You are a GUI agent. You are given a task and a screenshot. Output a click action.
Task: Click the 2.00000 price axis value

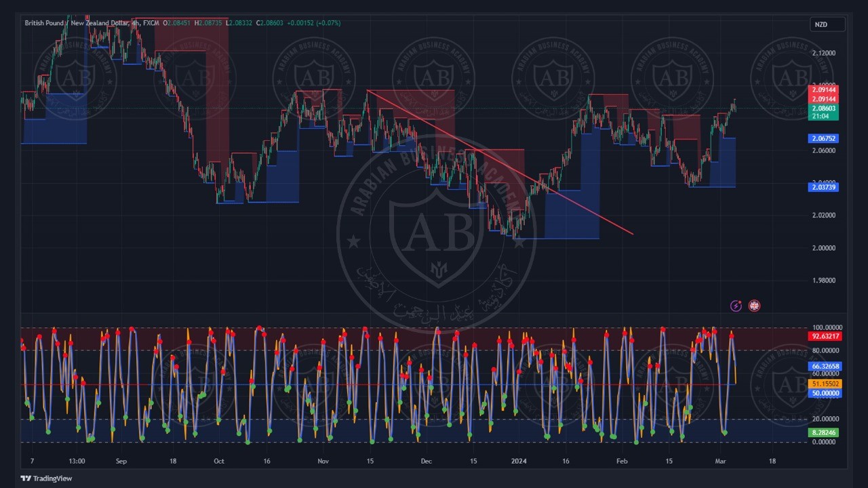tap(823, 248)
